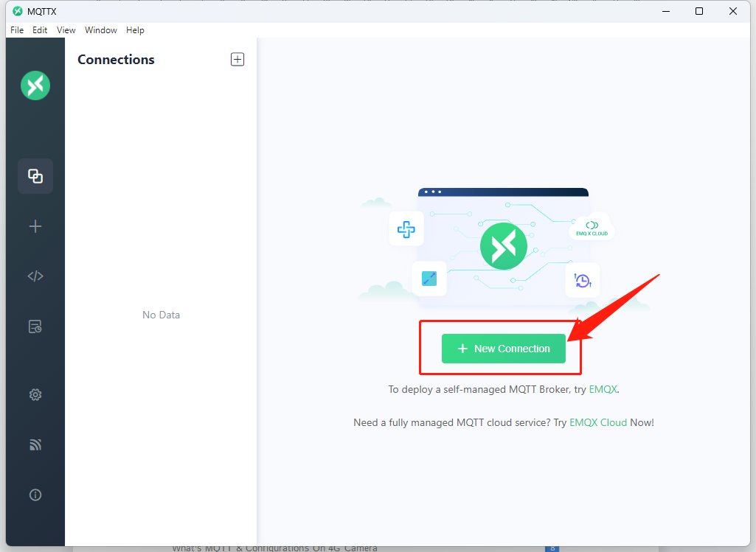Add a connection with Connections panel plus icon
Image resolution: width=756 pixels, height=552 pixels.
pyautogui.click(x=237, y=59)
